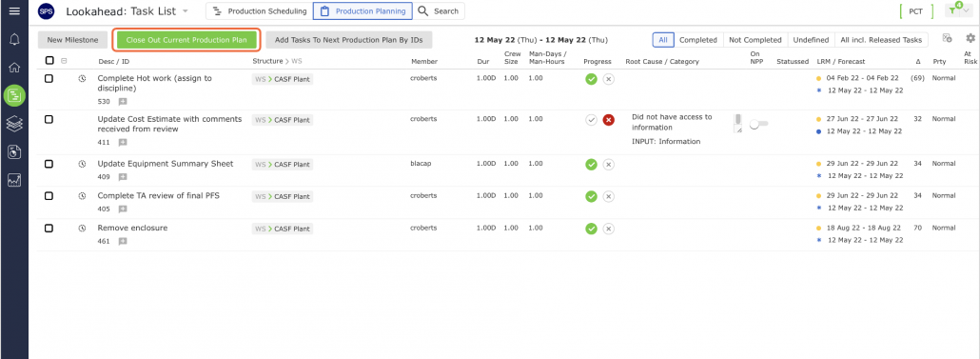This screenshot has height=359, width=980.
Task: Click 'INPUT: Information' category text
Action: [666, 141]
